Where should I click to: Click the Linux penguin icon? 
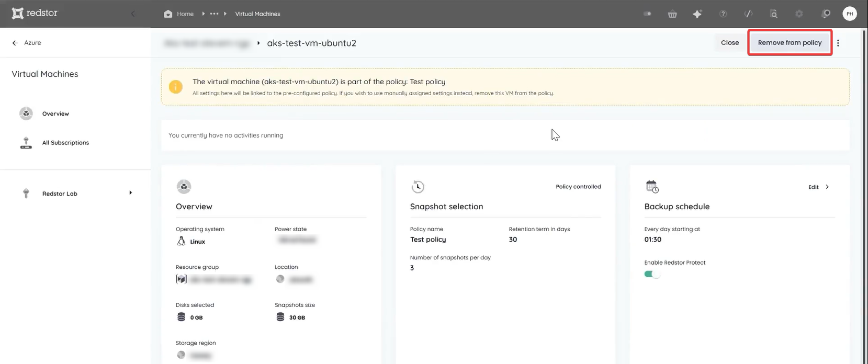tap(181, 241)
